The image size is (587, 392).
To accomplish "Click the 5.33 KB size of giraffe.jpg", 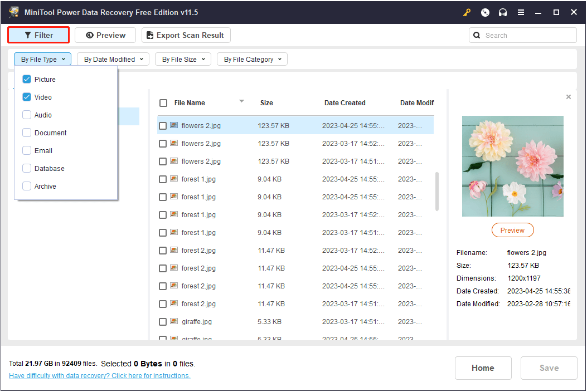I will point(270,322).
